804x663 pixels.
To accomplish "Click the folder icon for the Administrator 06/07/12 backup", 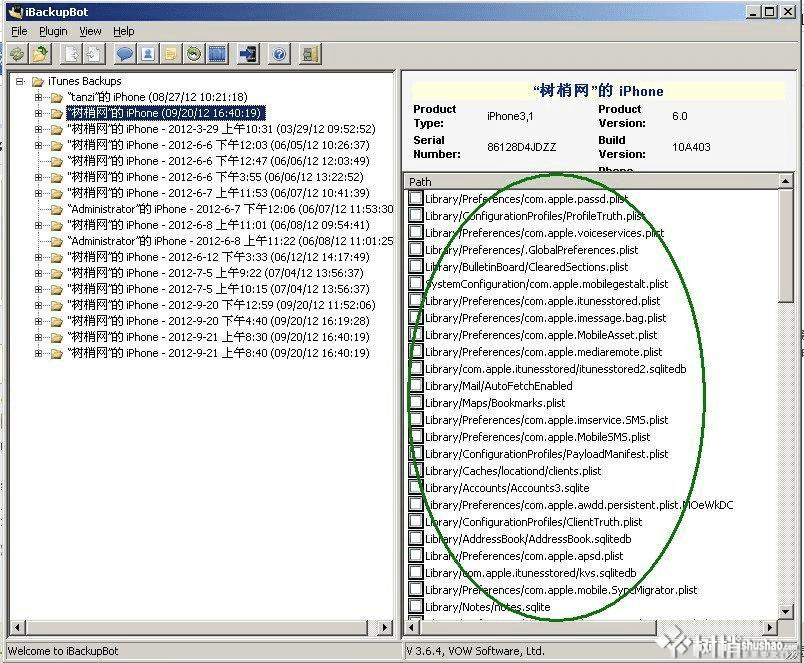I will click(x=56, y=209).
